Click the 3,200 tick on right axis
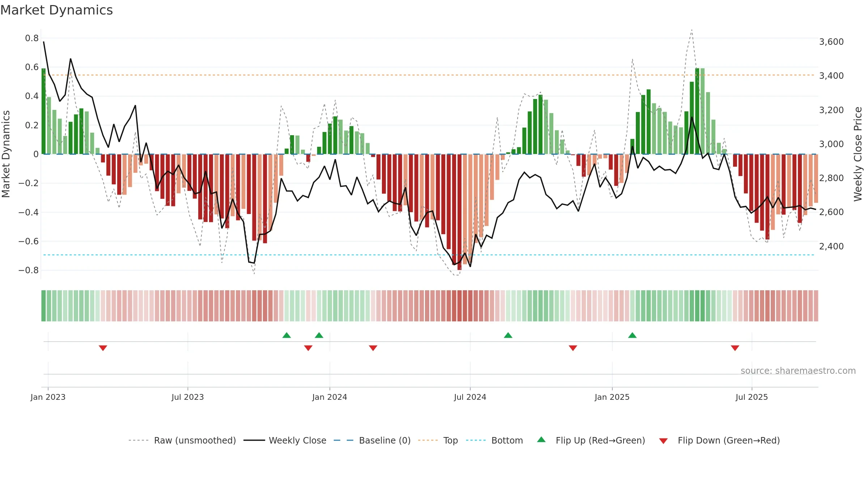 tap(831, 110)
